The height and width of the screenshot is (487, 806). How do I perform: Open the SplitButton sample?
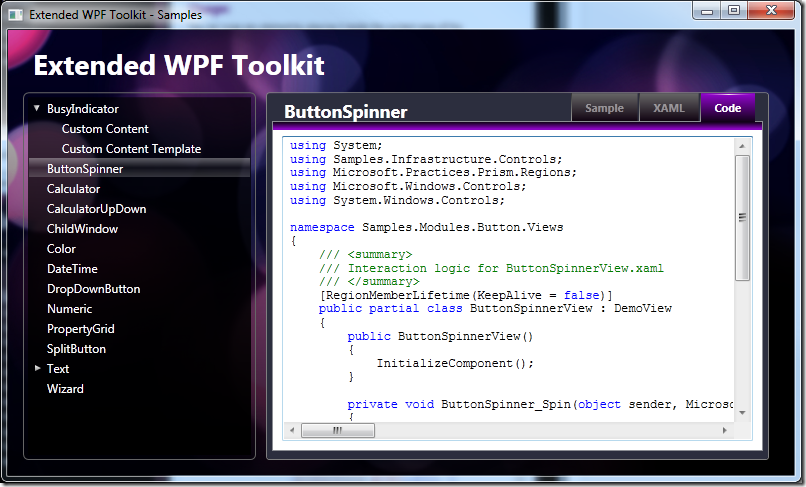click(76, 349)
